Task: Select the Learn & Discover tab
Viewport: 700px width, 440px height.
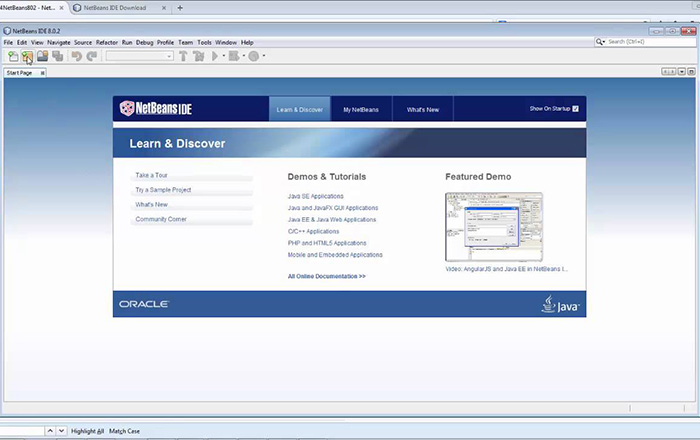Action: coord(300,109)
